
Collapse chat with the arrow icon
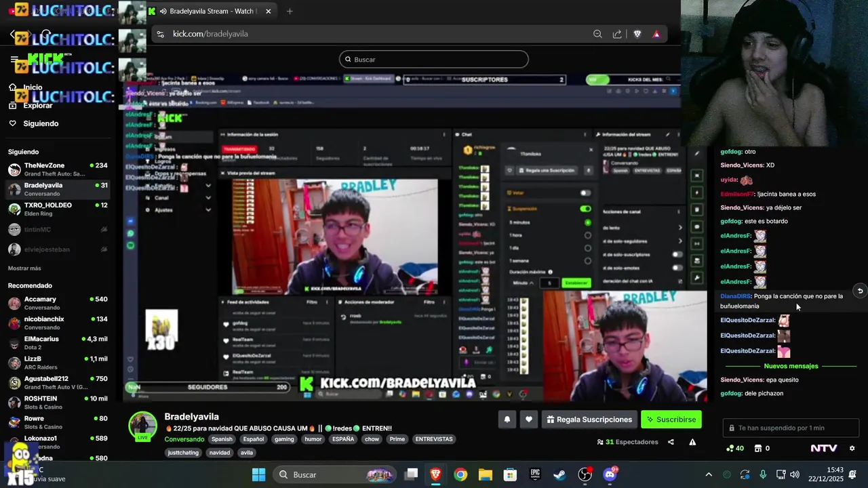coord(860,291)
